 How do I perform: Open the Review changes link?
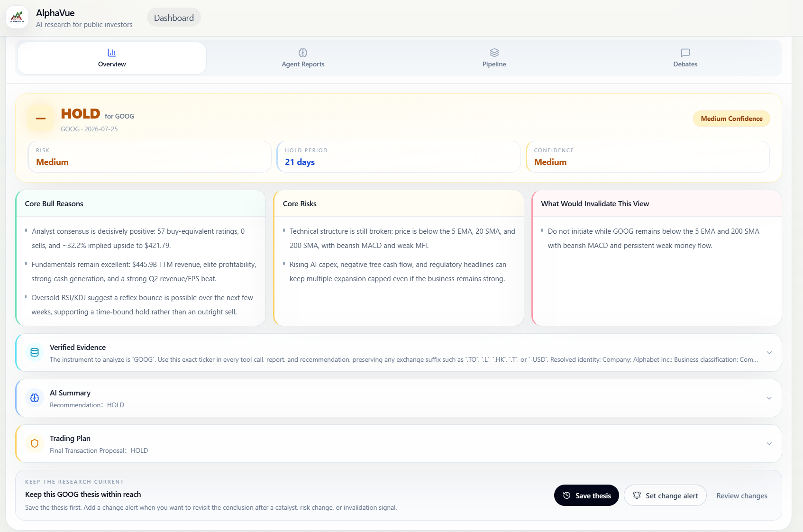(742, 496)
